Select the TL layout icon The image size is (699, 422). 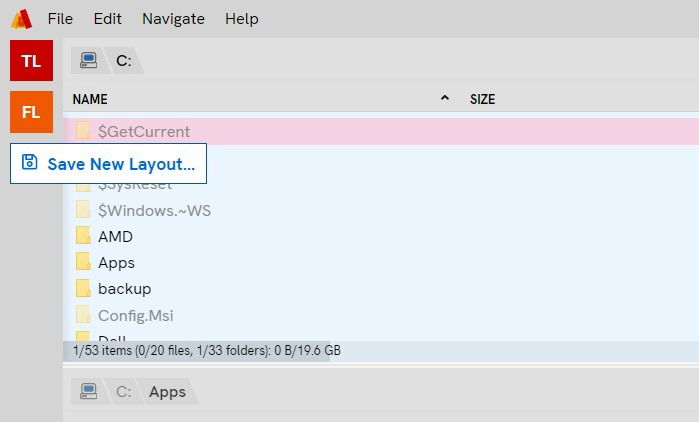coord(31,61)
